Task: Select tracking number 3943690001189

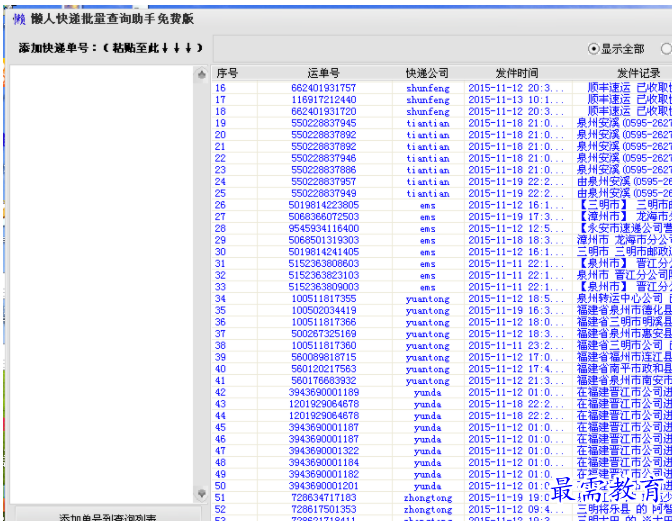Action: [x=324, y=392]
